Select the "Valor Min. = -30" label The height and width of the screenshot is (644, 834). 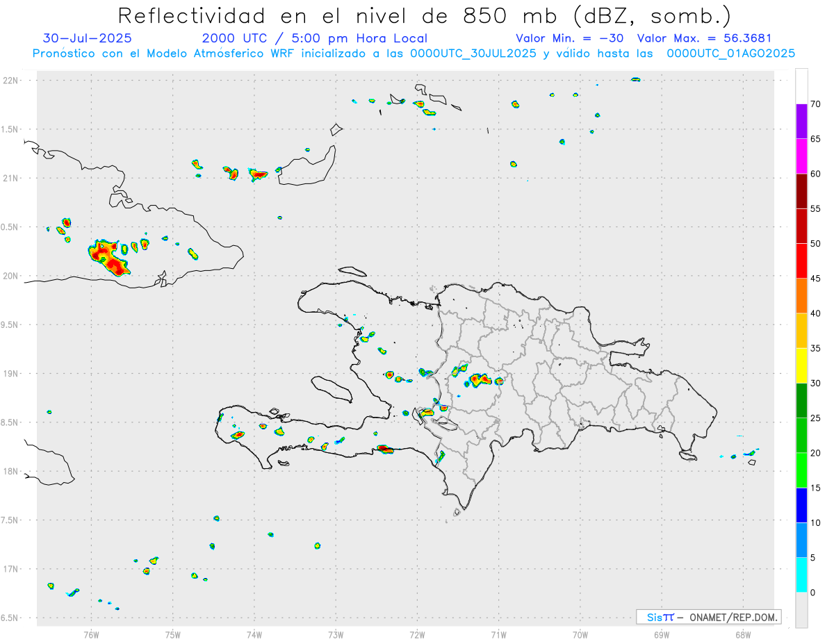point(570,38)
